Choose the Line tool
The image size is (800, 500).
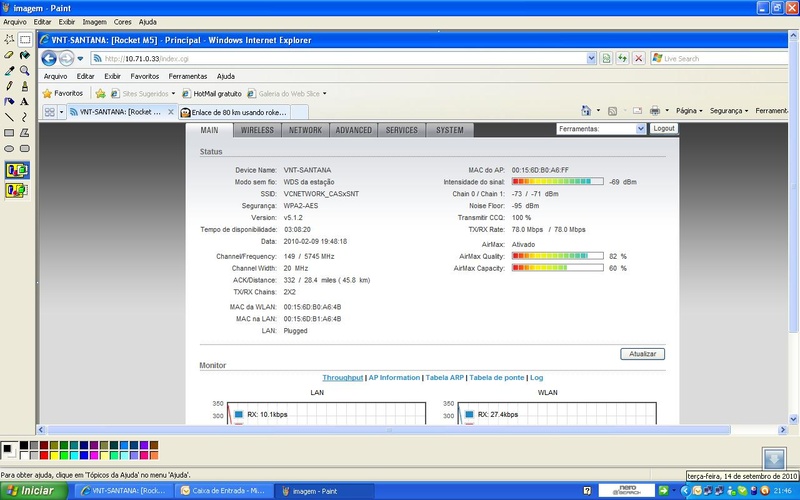[x=9, y=117]
